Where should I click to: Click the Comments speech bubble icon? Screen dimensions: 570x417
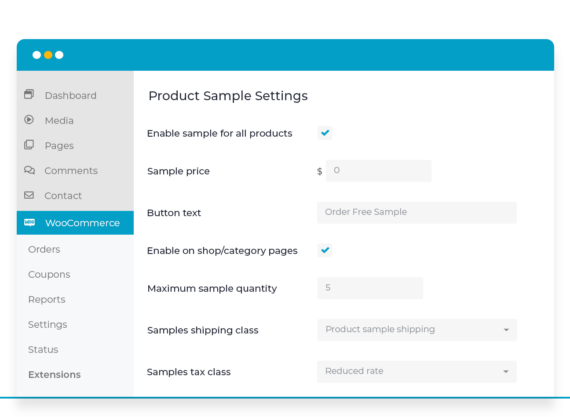point(29,170)
